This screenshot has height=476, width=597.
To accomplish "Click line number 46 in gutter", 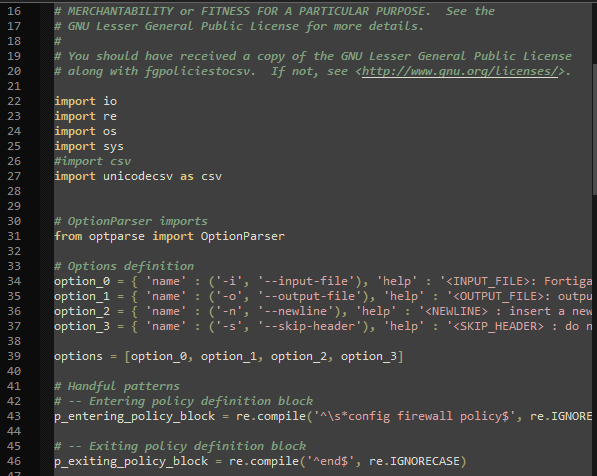I will click(14, 461).
